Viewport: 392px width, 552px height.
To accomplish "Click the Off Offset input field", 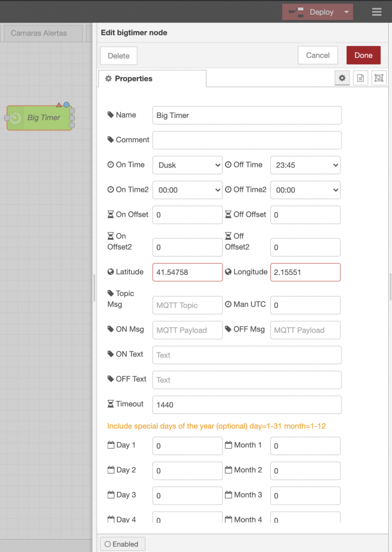I will tap(305, 215).
